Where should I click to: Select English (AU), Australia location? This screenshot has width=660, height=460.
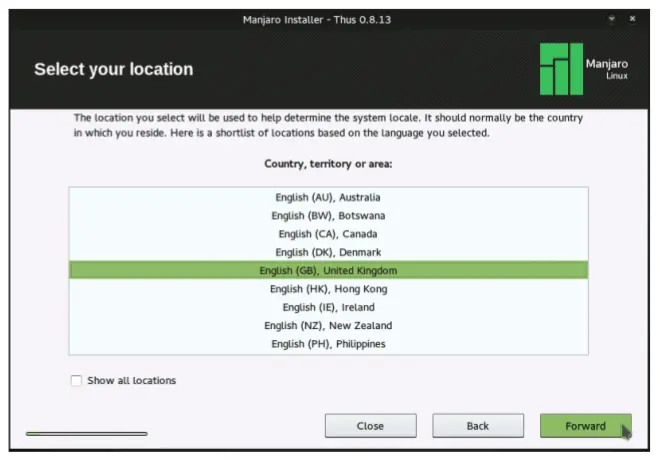(x=328, y=197)
